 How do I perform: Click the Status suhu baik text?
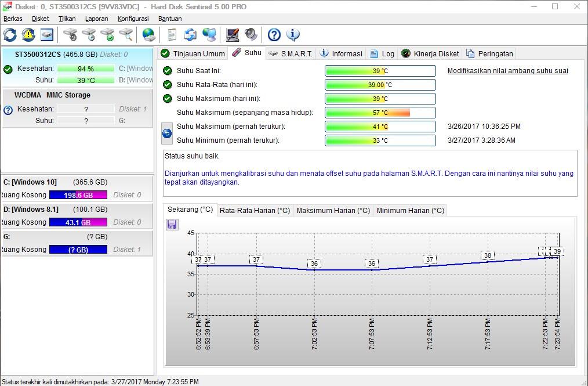pos(192,156)
